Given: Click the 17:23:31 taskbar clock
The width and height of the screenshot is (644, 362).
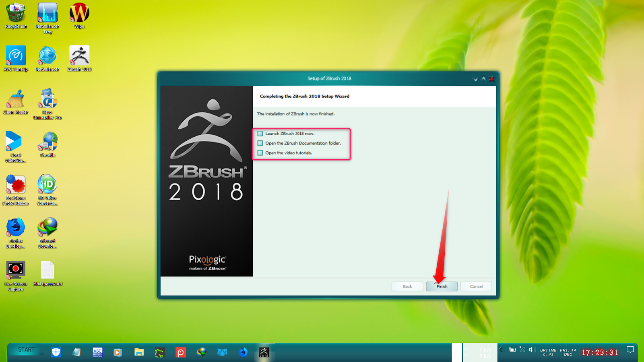Looking at the screenshot, I should [x=600, y=353].
